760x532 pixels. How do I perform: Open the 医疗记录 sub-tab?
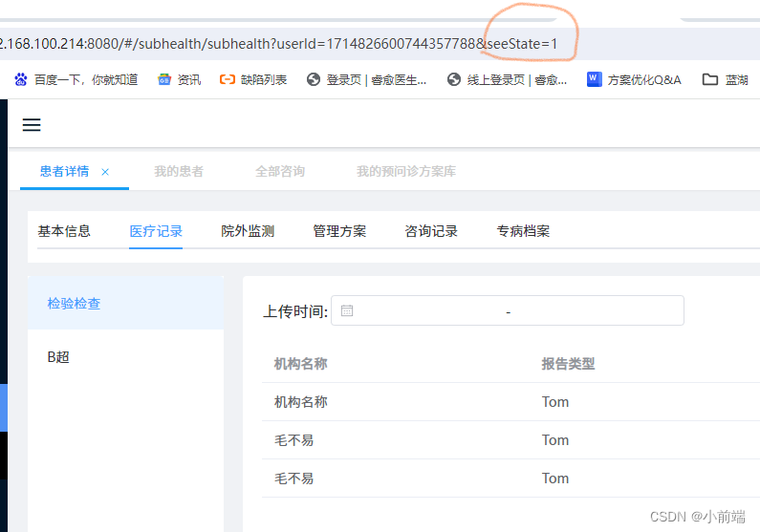(x=156, y=231)
